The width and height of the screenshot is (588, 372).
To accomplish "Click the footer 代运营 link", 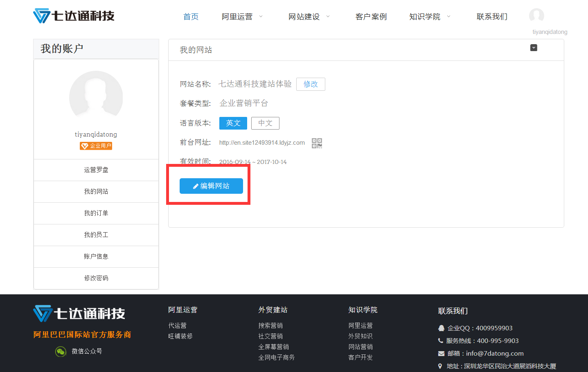I will pyautogui.click(x=178, y=326).
